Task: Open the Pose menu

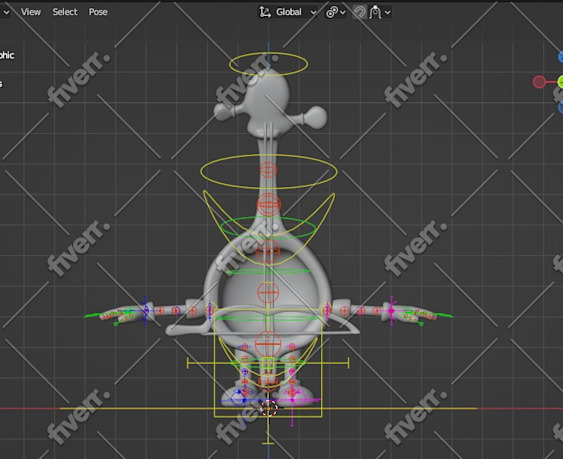Action: pos(98,12)
